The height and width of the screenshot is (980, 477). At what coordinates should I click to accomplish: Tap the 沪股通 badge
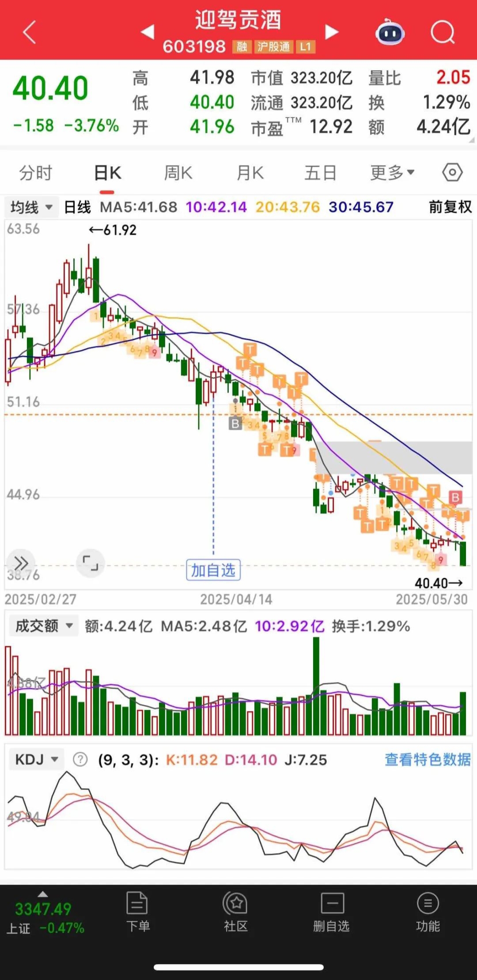pos(274,47)
